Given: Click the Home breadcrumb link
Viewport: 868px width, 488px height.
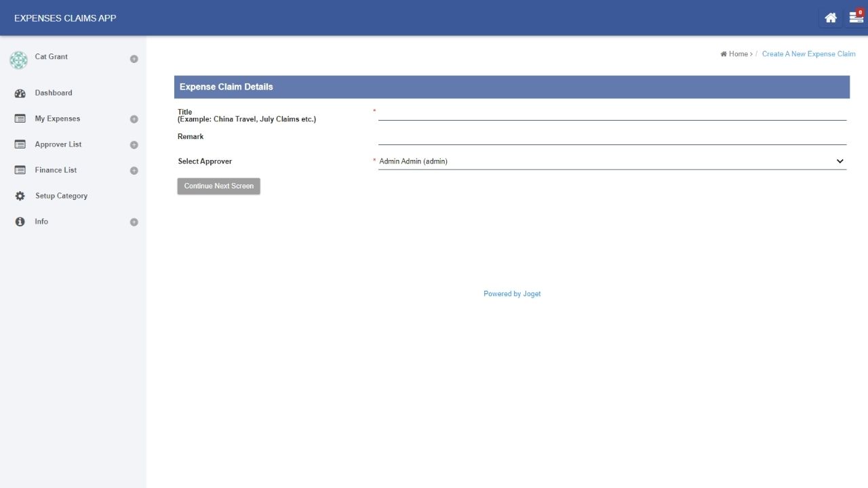Looking at the screenshot, I should (738, 54).
